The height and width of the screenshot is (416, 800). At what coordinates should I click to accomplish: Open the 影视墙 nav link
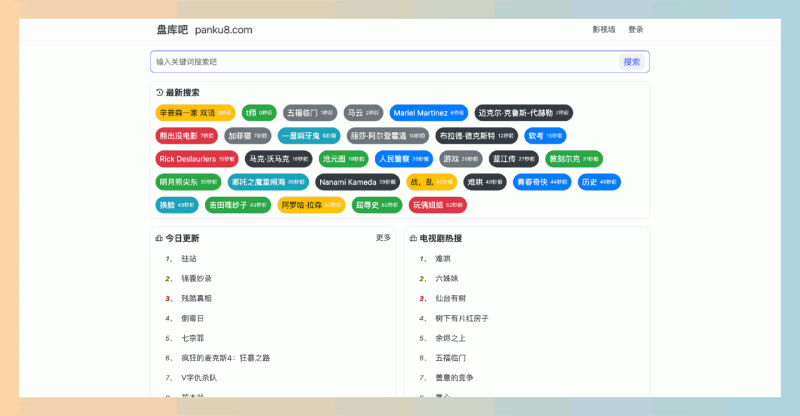tap(604, 30)
